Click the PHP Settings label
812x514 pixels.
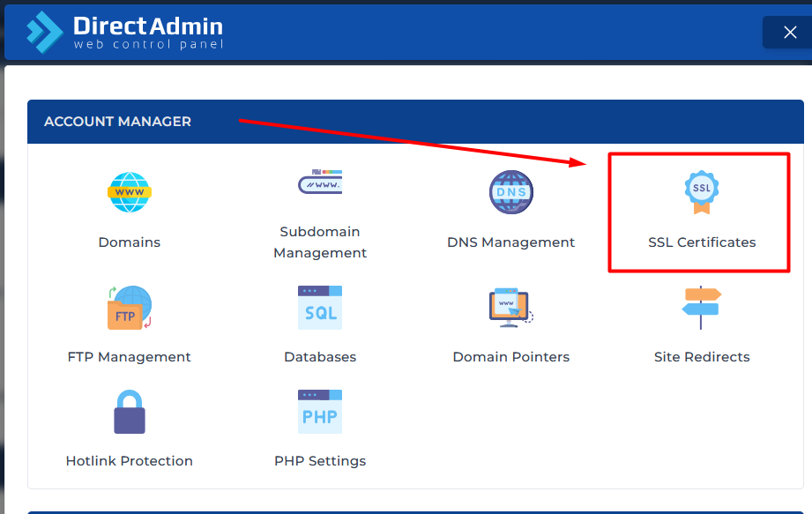tap(320, 461)
